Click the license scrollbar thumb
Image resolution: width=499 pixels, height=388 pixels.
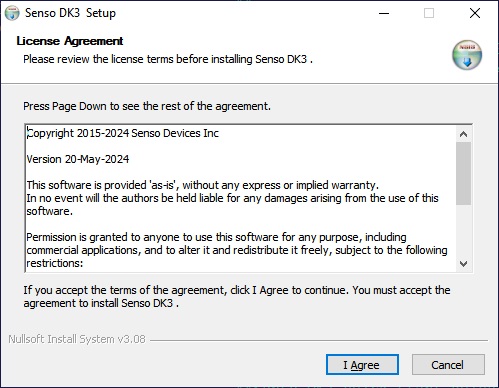[463, 173]
